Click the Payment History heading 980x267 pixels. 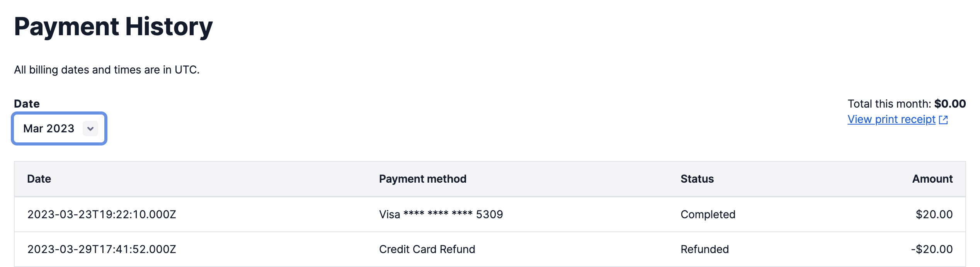[x=113, y=27]
